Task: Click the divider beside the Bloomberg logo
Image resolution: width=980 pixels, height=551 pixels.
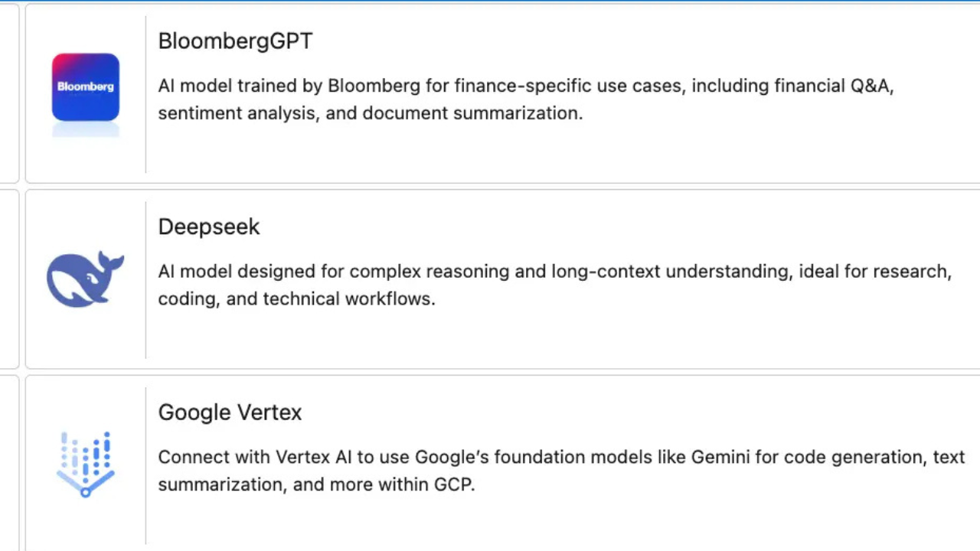Action: [x=145, y=93]
